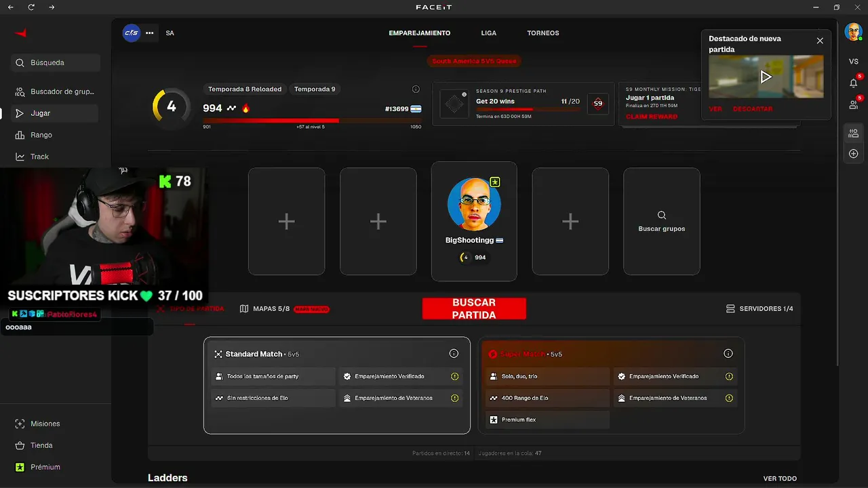Click the FACEIT logo in the left sidebar
The height and width of the screenshot is (488, 868).
pyautogui.click(x=20, y=33)
